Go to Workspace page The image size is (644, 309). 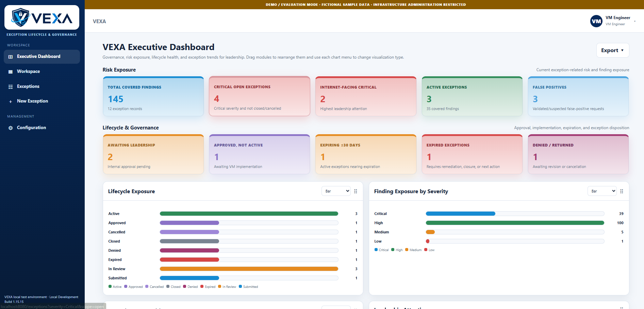point(42,72)
